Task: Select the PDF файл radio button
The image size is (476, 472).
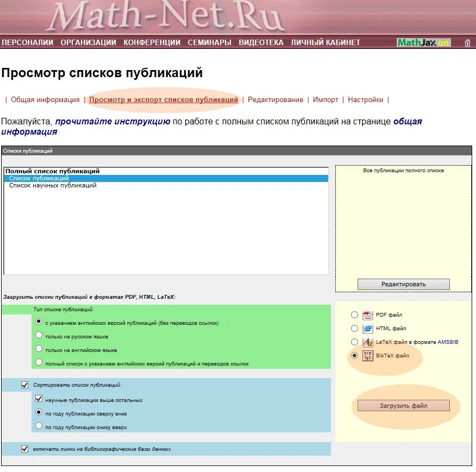Action: tap(354, 315)
